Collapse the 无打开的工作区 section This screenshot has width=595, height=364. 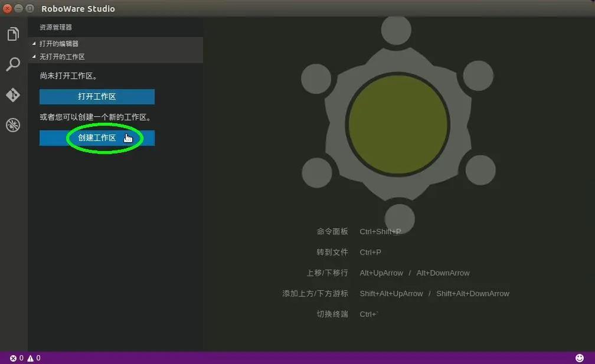[115, 57]
